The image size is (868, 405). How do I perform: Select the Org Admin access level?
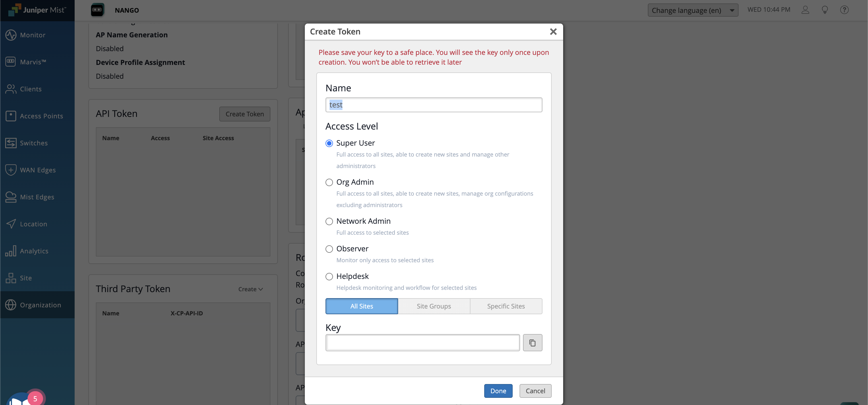click(329, 182)
